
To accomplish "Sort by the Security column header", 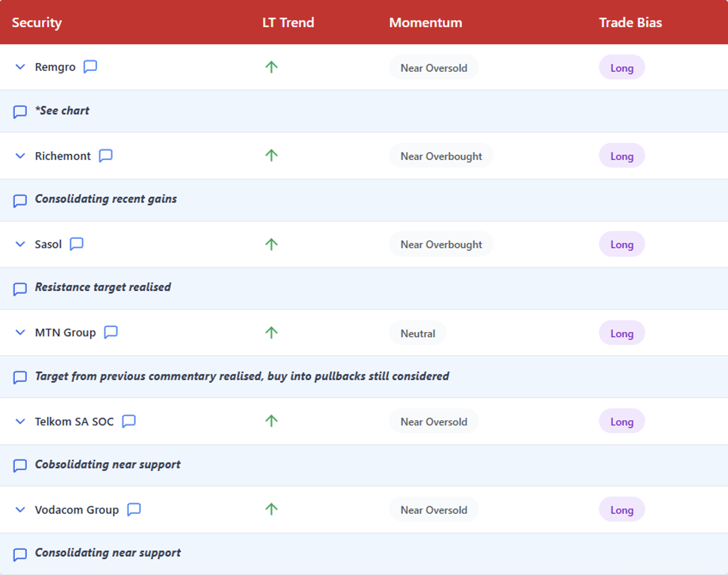I will [37, 22].
